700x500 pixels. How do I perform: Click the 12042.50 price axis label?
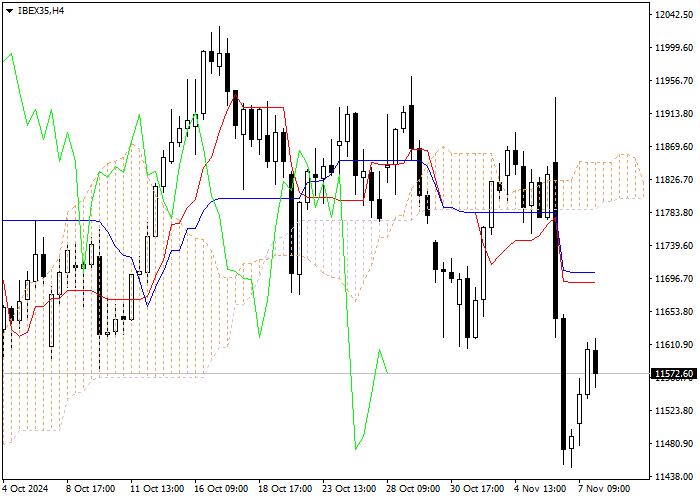(x=674, y=15)
